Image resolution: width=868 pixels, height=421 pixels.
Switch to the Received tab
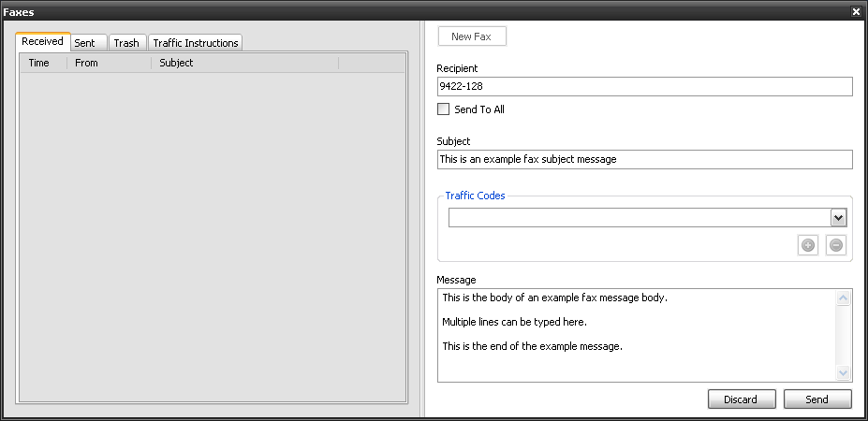point(42,42)
